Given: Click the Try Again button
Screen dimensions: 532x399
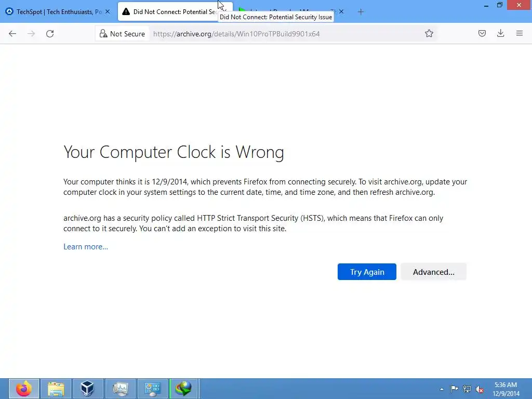Looking at the screenshot, I should coord(367,272).
